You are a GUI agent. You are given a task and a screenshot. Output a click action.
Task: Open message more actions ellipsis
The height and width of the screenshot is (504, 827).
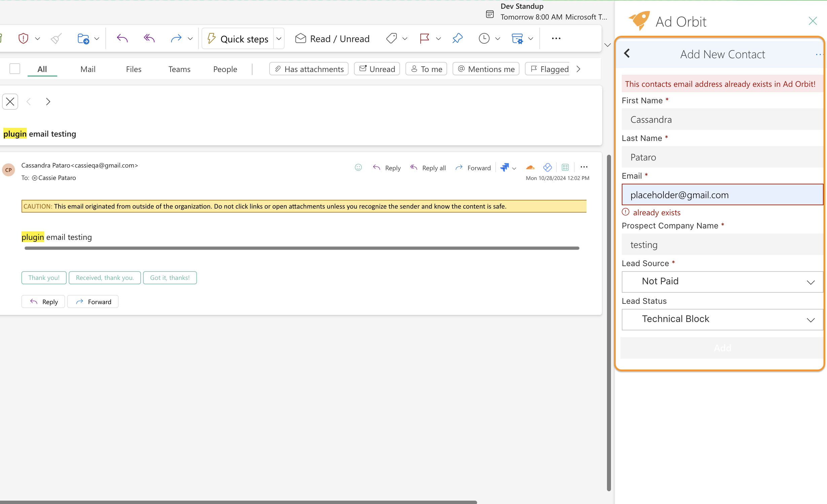[x=584, y=167]
